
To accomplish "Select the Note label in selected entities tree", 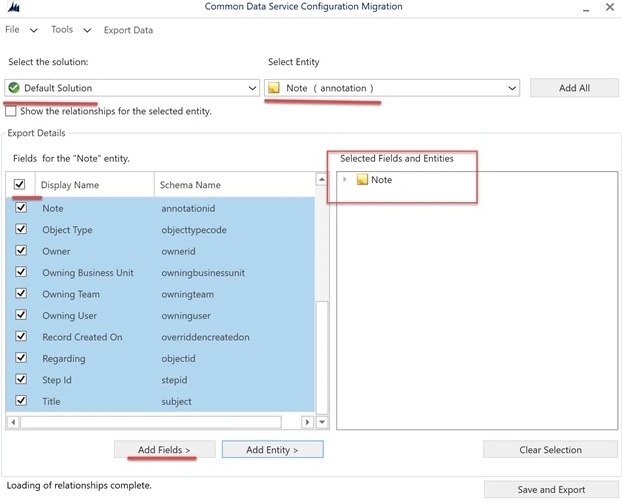I will tap(382, 180).
